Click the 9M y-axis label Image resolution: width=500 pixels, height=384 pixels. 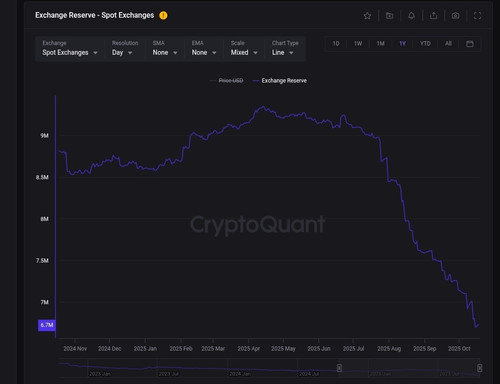44,136
